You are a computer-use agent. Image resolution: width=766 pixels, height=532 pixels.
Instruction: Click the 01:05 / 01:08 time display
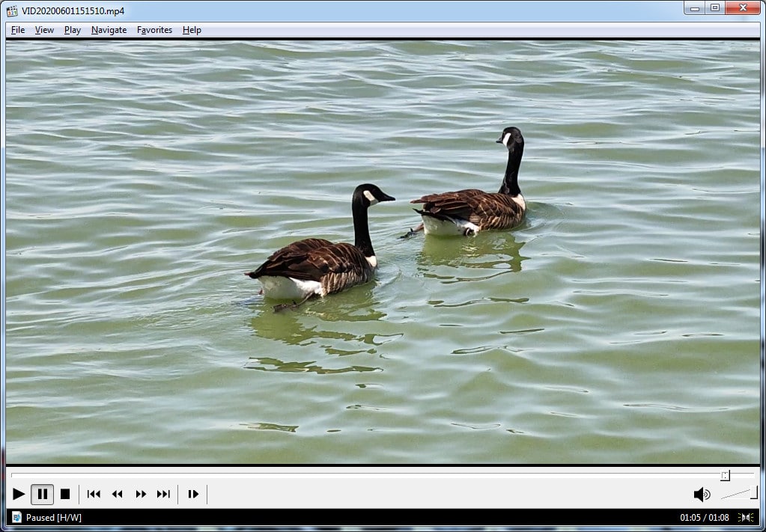tap(704, 518)
